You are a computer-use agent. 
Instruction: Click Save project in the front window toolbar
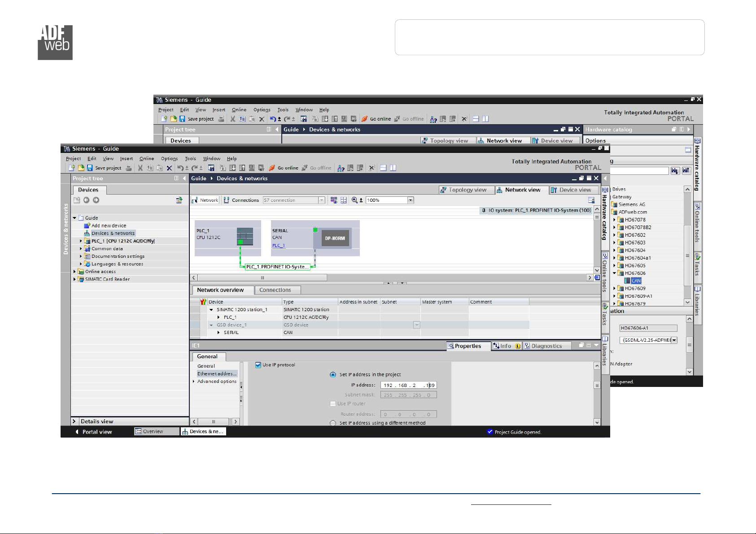pyautogui.click(x=104, y=168)
